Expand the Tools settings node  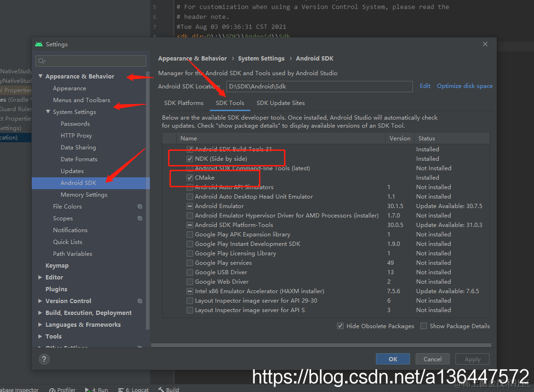point(40,336)
